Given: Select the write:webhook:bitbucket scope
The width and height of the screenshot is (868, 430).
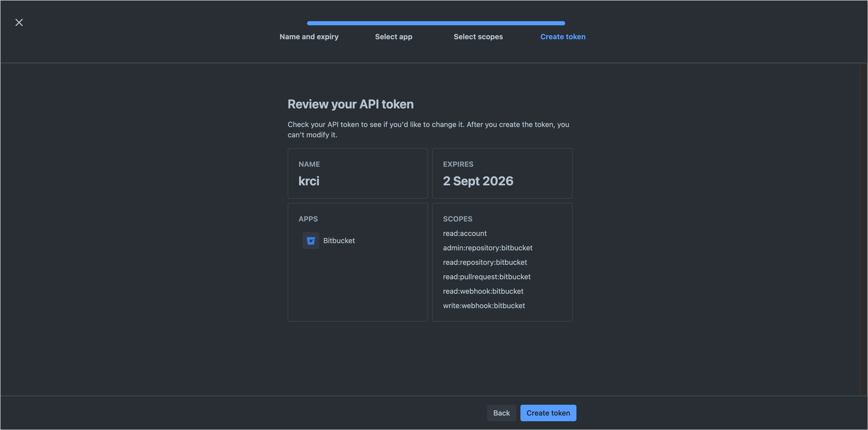Looking at the screenshot, I should tap(484, 306).
